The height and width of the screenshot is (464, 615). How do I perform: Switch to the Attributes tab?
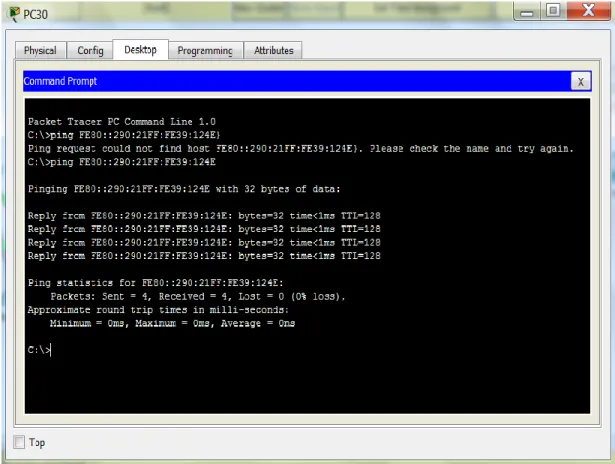coord(273,51)
